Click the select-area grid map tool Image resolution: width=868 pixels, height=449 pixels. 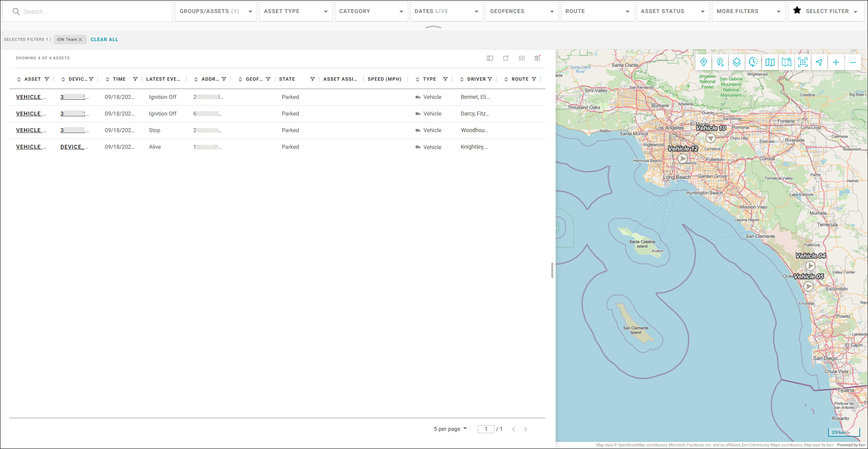point(802,63)
